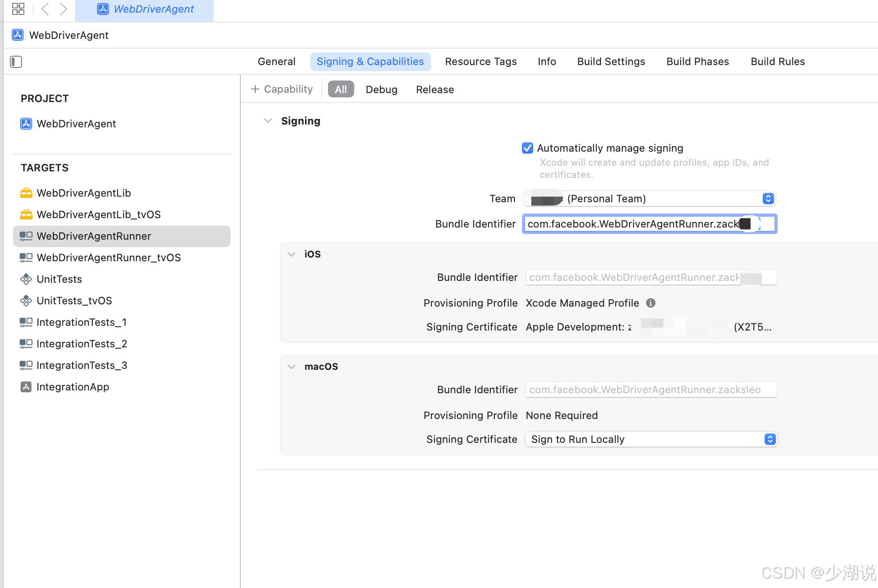Click the UnitTests_tvOS target icon
Viewport: 878px width, 588px height.
[26, 301]
